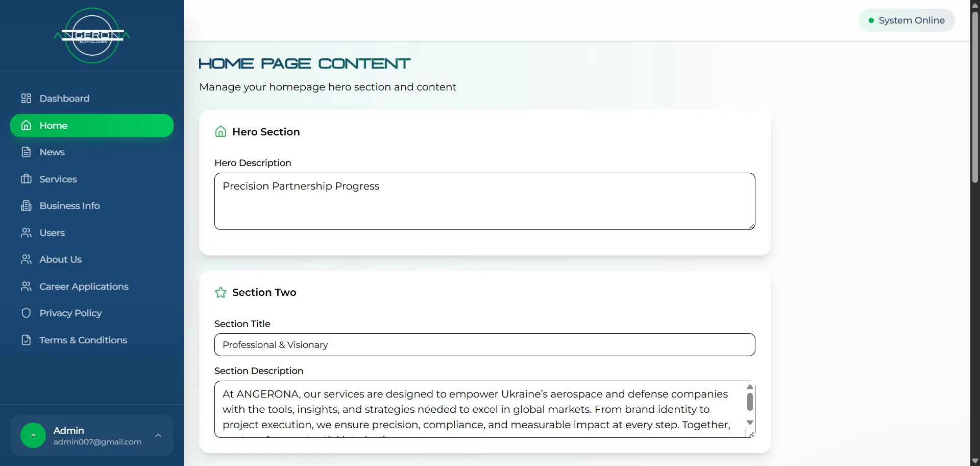
Task: Click the Terms & Conditions file icon
Action: tap(26, 340)
